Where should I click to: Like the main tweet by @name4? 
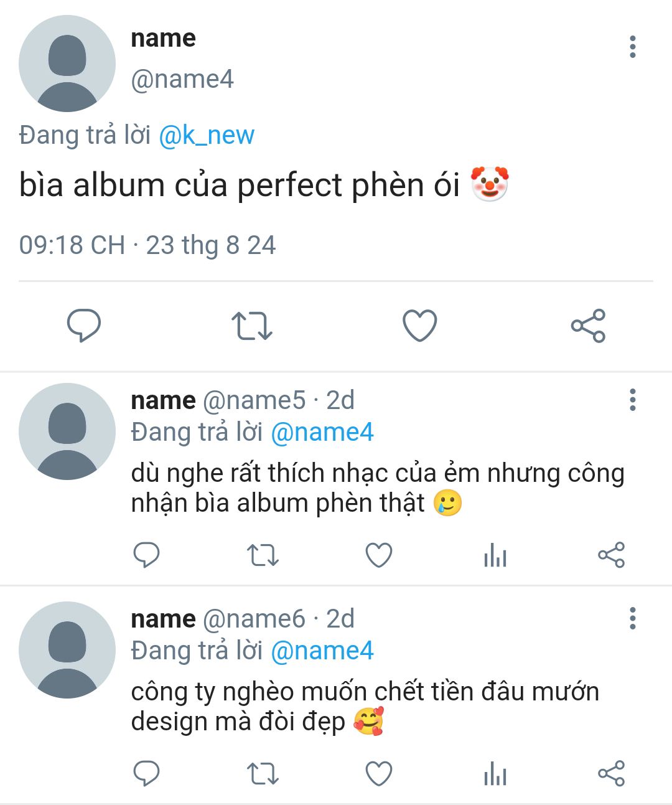[420, 326]
